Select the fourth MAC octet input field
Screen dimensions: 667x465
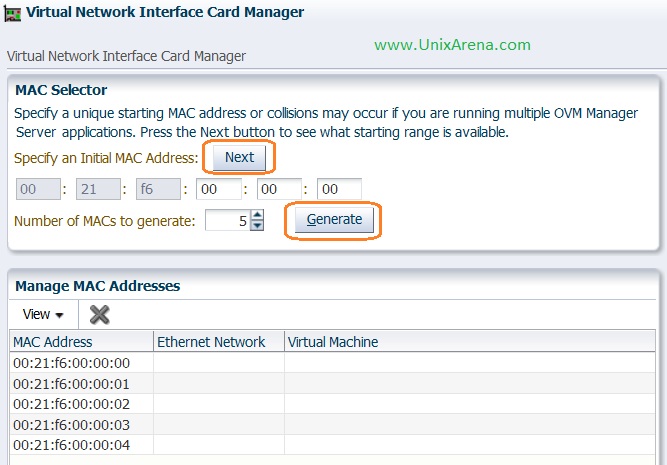click(x=219, y=189)
